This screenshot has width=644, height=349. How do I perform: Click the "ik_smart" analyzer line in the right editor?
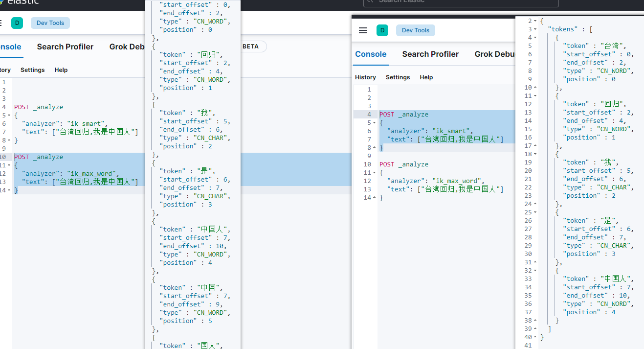pyautogui.click(x=430, y=131)
